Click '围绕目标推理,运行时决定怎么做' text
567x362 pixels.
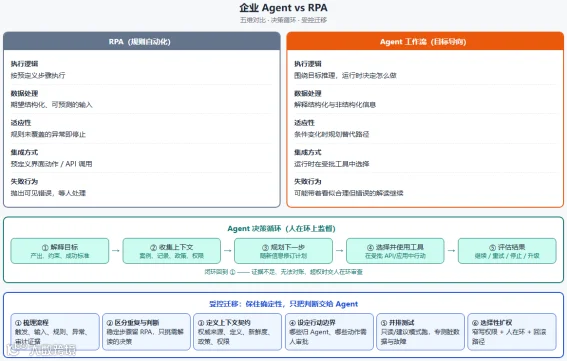[x=345, y=75]
